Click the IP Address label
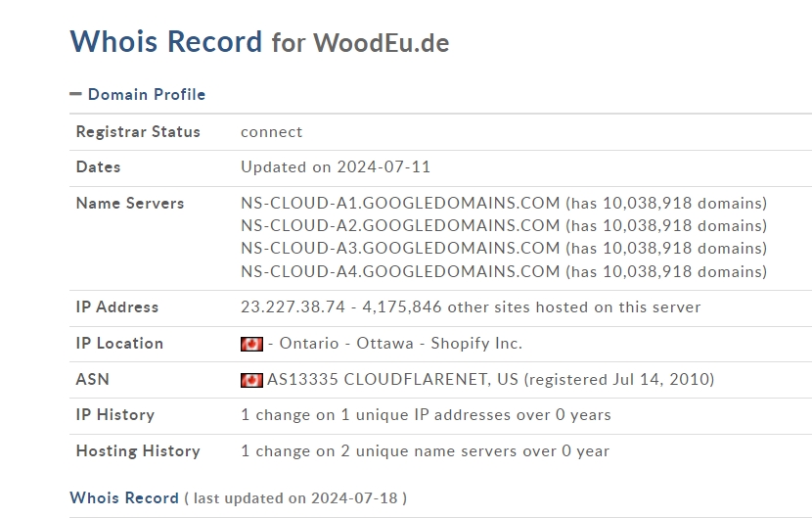812x518 pixels. (117, 306)
